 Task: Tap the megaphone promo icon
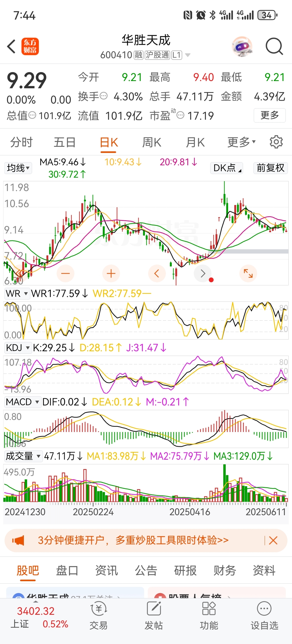click(18, 540)
